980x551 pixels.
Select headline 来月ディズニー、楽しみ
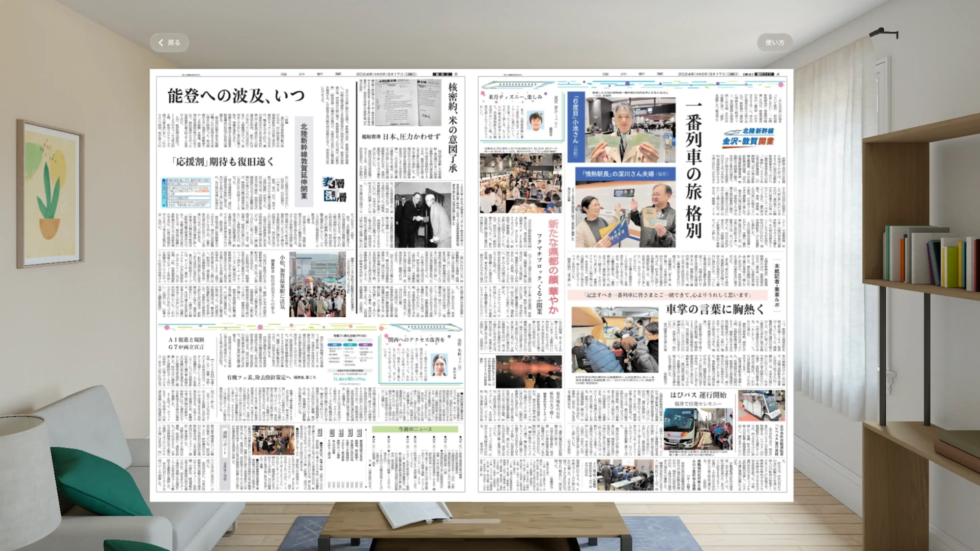tap(515, 97)
